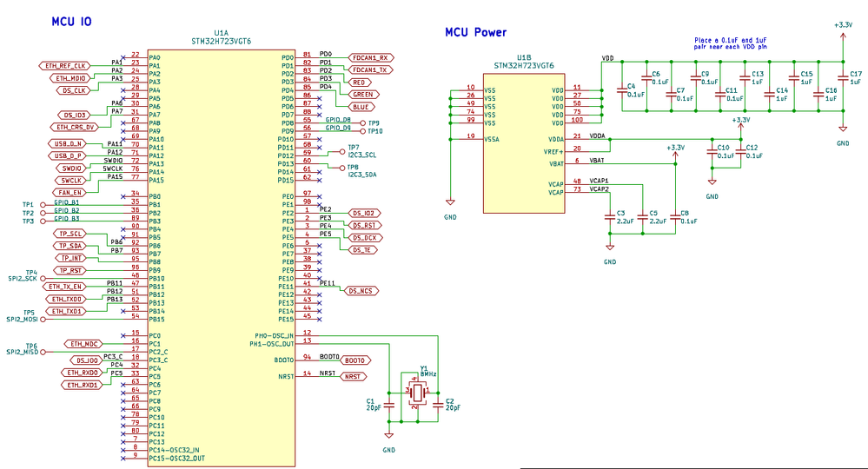Select capacitor C4 0.1uF

tap(622, 90)
